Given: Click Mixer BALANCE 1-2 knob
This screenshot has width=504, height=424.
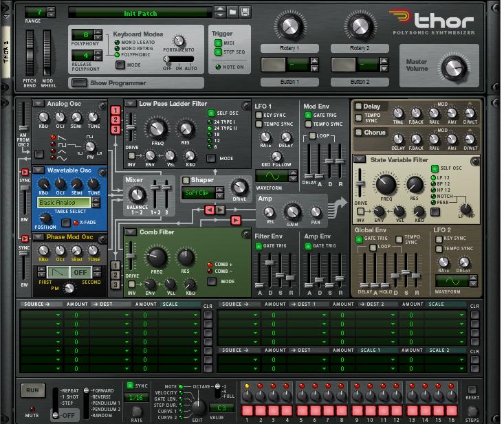Looking at the screenshot, I should [x=137, y=195].
